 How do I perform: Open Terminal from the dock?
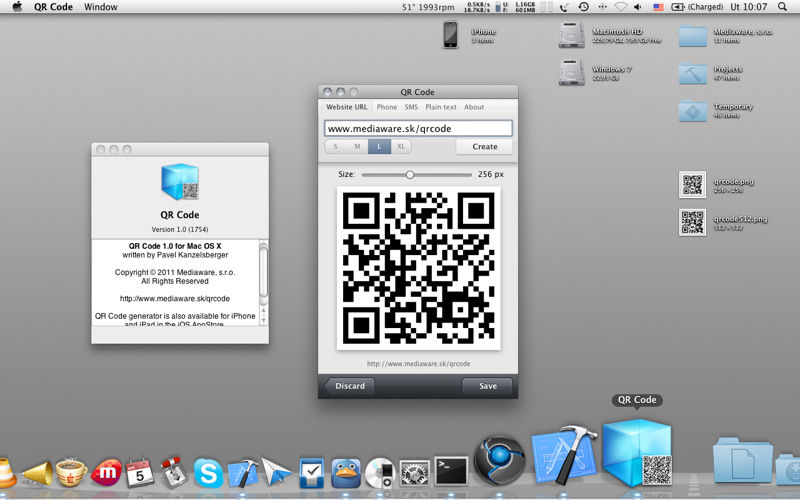[451, 471]
